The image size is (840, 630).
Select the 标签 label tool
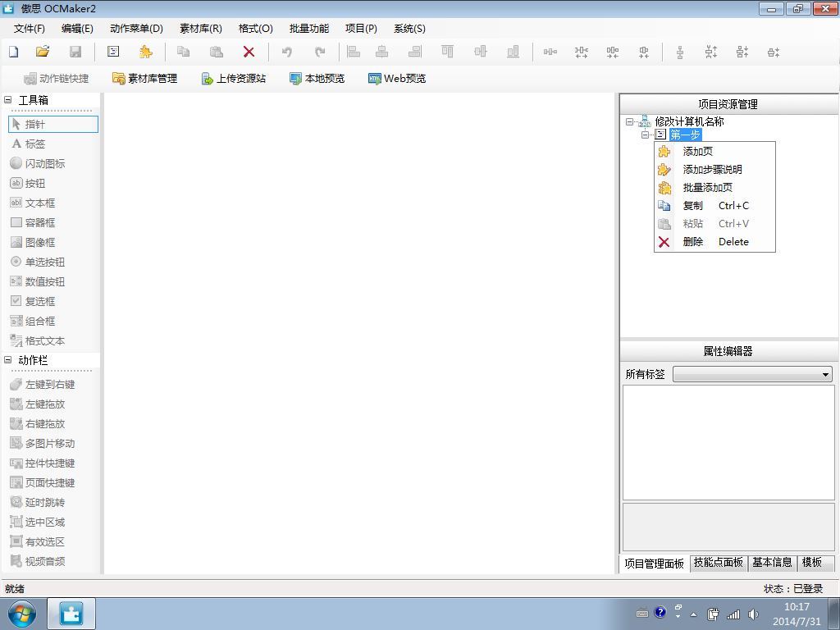click(53, 144)
